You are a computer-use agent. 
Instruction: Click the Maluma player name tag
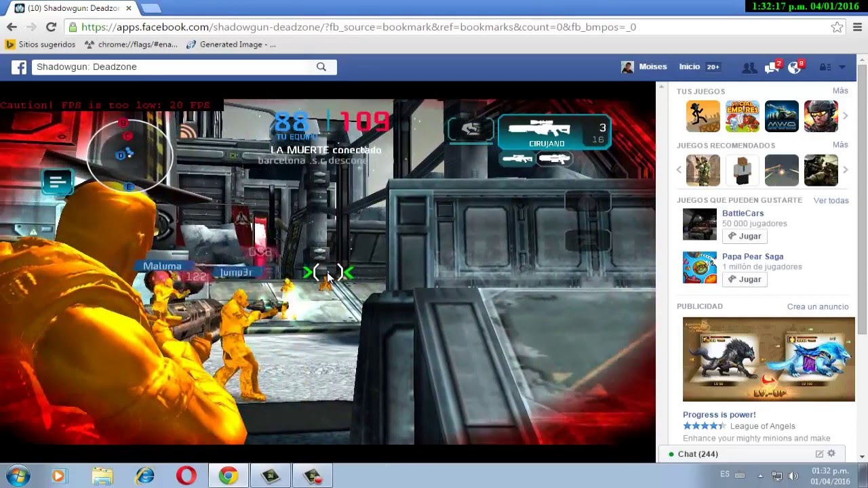[x=162, y=266]
